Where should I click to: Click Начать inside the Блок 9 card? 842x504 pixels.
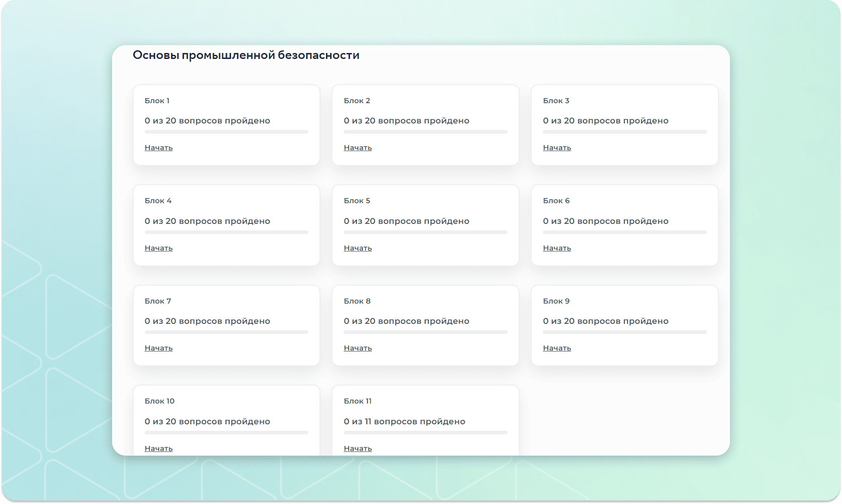click(x=557, y=348)
